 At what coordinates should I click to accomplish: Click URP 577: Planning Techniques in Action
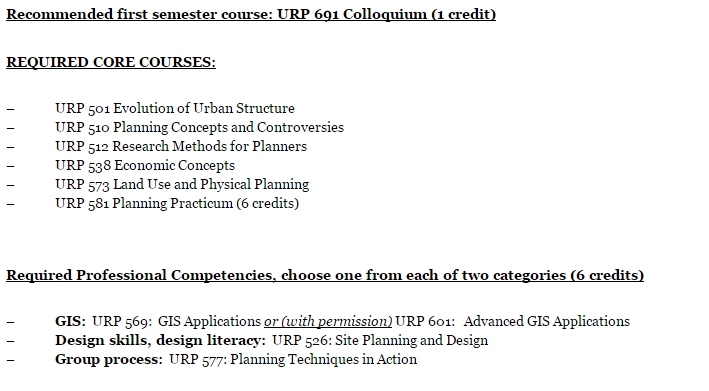tap(293, 359)
